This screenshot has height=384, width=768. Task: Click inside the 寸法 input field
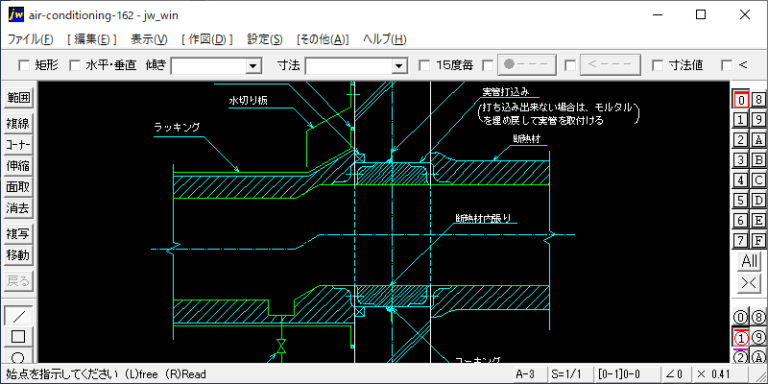click(x=349, y=66)
